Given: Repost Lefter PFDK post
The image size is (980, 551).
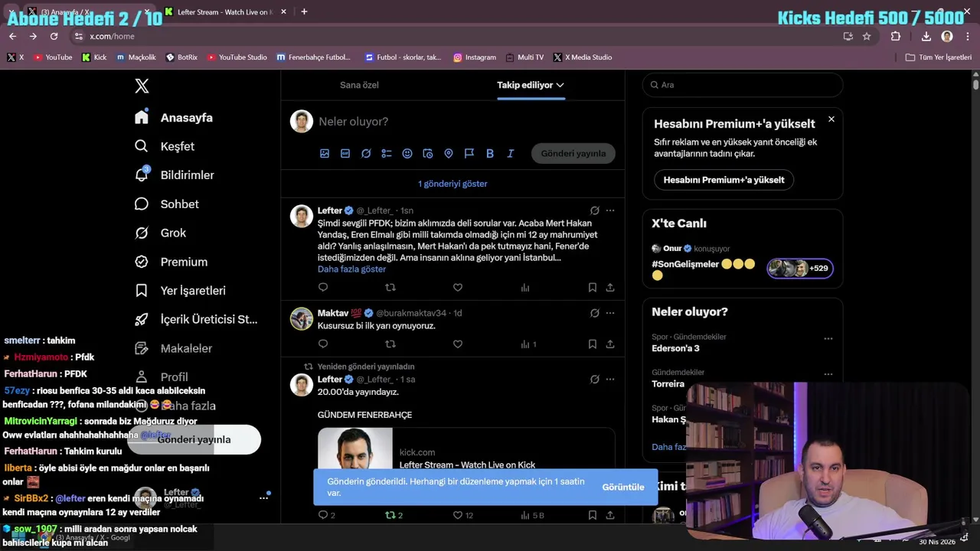Looking at the screenshot, I should pos(390,288).
